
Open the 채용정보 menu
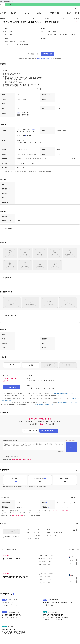(13, 13)
